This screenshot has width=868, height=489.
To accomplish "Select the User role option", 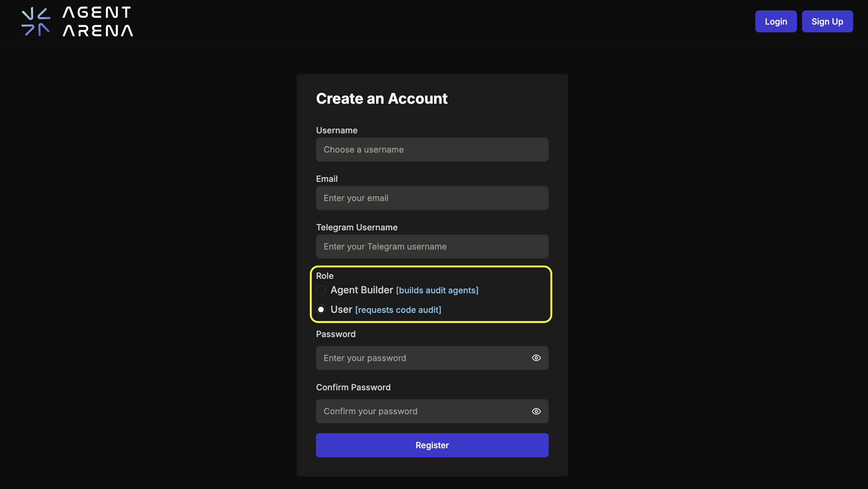I will point(321,309).
